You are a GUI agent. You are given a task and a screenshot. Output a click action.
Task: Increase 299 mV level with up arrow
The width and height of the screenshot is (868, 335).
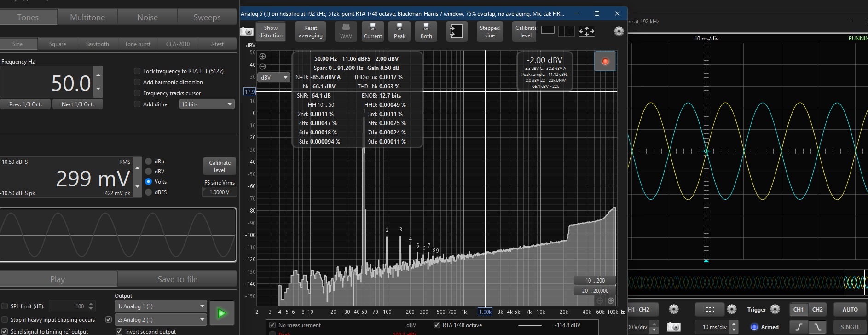[137, 168]
